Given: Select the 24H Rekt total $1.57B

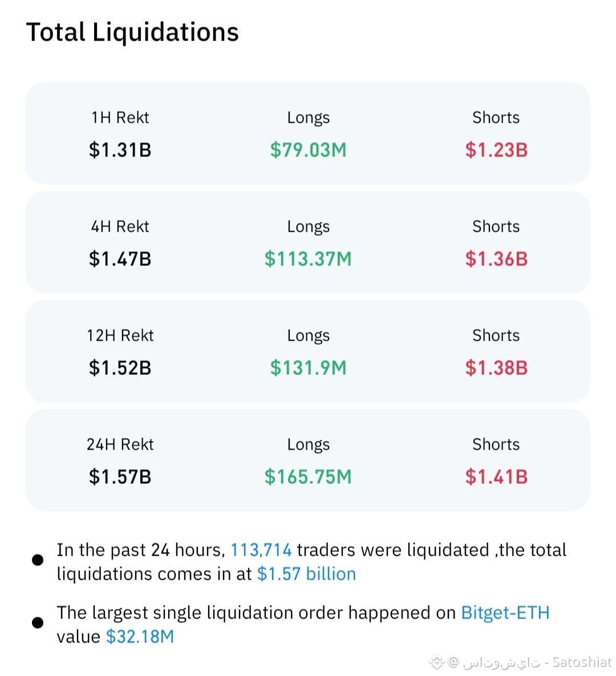Looking at the screenshot, I should tap(120, 477).
